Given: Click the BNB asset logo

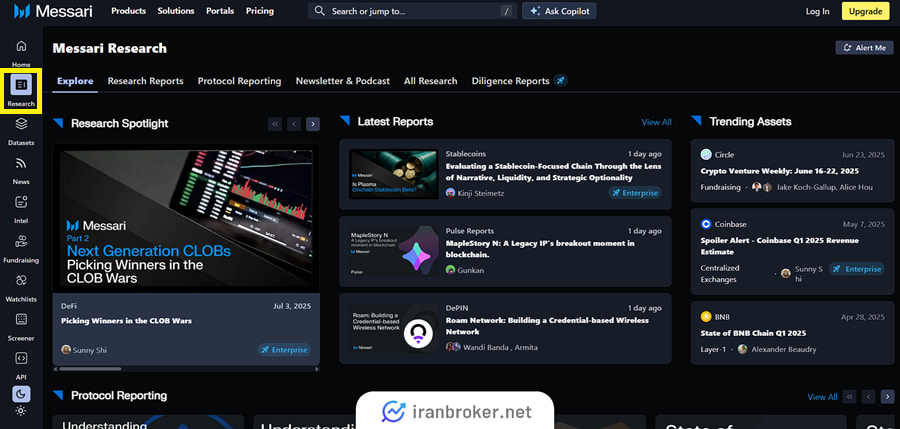Looking at the screenshot, I should pos(706,316).
